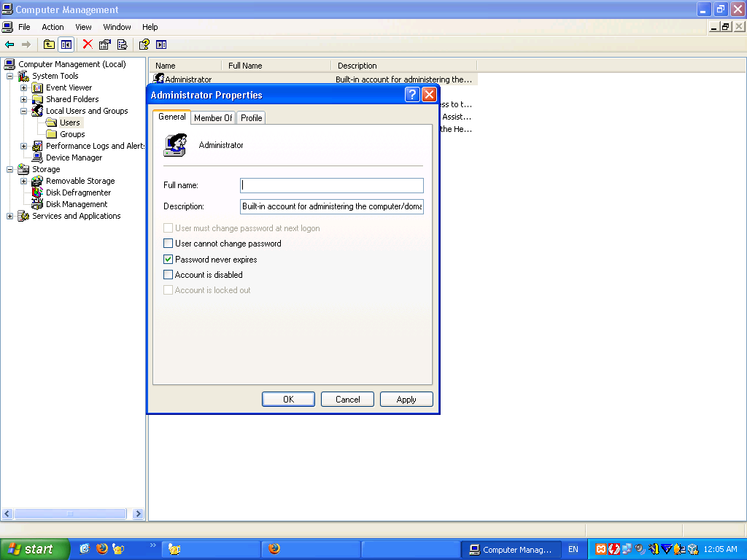Expand the Removable Storage node
This screenshot has width=747, height=560.
[24, 181]
